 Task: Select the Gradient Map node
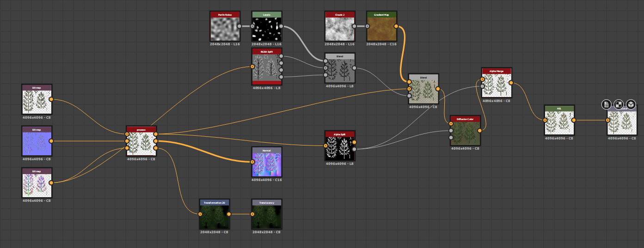coord(381,26)
